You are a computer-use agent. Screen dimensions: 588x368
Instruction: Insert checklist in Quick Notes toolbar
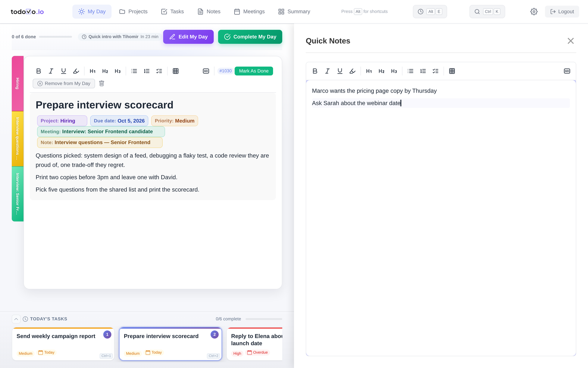[x=435, y=71]
